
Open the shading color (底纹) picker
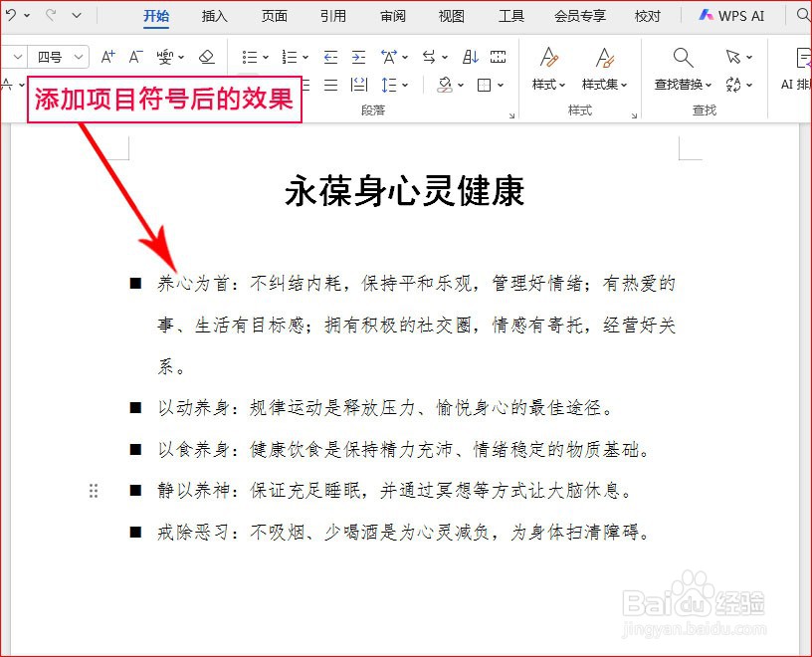click(x=446, y=86)
